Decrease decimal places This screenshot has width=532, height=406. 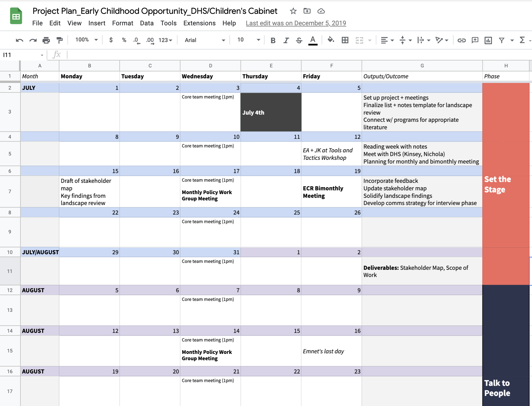click(x=137, y=40)
